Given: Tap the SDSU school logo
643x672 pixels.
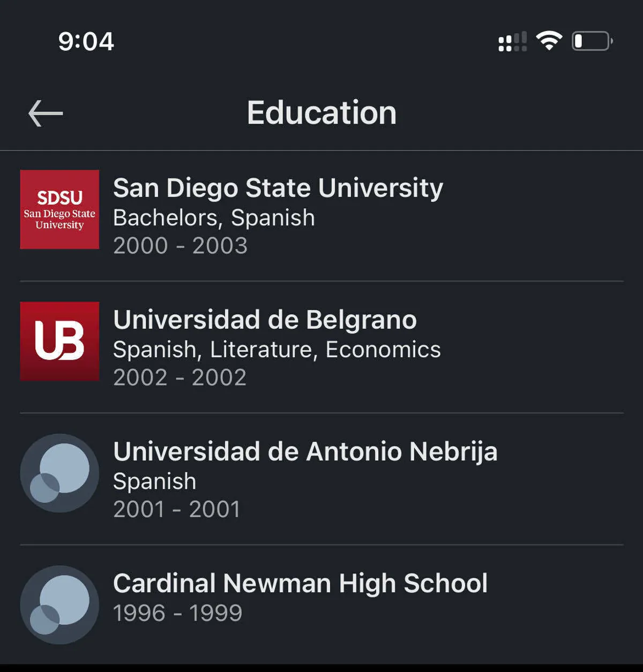Looking at the screenshot, I should coord(59,209).
